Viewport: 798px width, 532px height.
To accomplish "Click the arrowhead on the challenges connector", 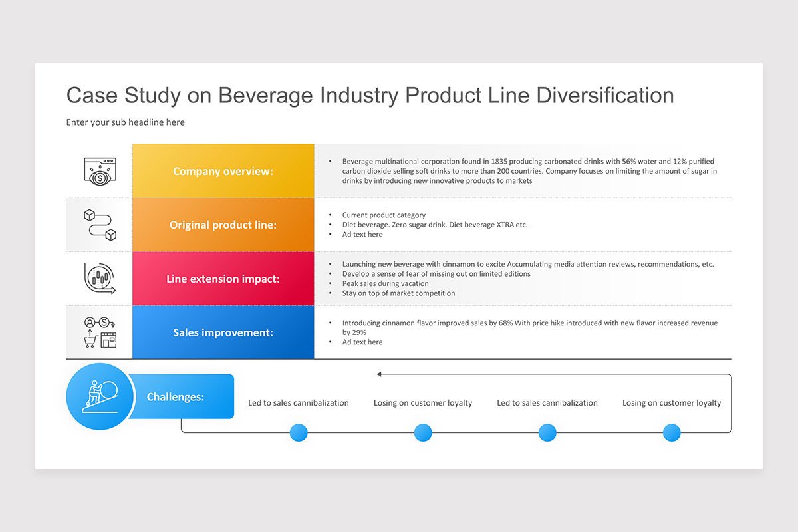I will click(379, 374).
